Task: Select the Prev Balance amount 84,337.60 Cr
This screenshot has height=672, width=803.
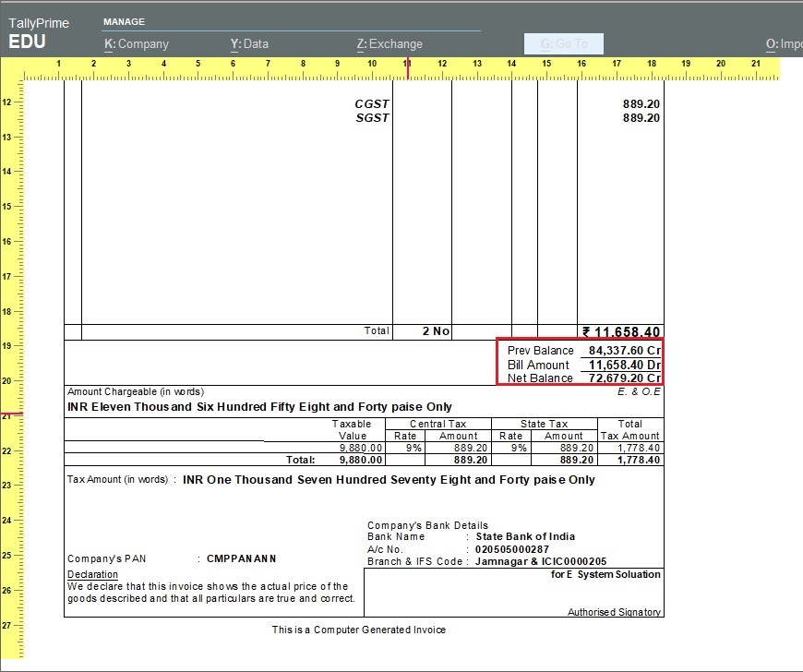Action: [x=620, y=351]
